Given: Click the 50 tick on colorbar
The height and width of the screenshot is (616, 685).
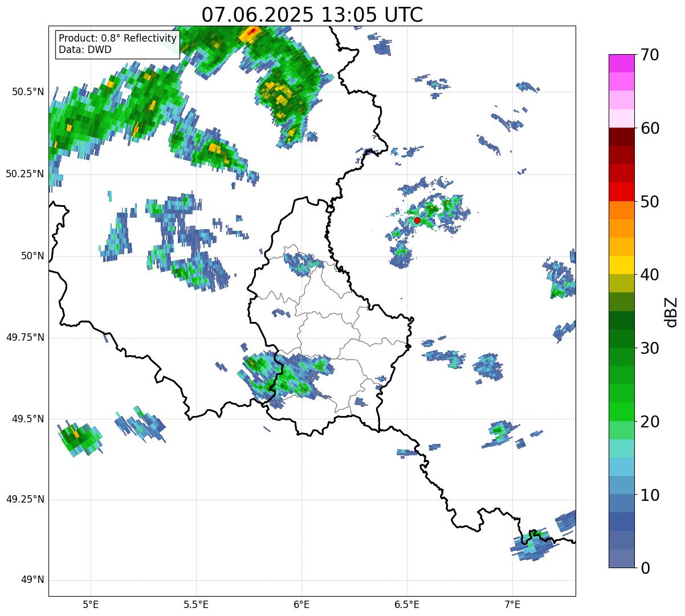Looking at the screenshot, I should click(649, 202).
